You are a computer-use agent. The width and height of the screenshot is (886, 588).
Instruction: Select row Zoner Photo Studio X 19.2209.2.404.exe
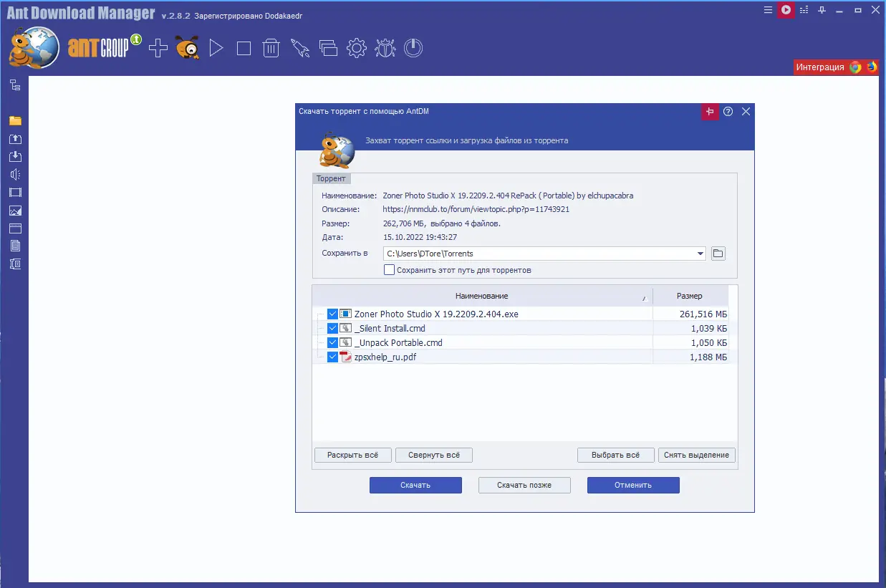pyautogui.click(x=521, y=314)
